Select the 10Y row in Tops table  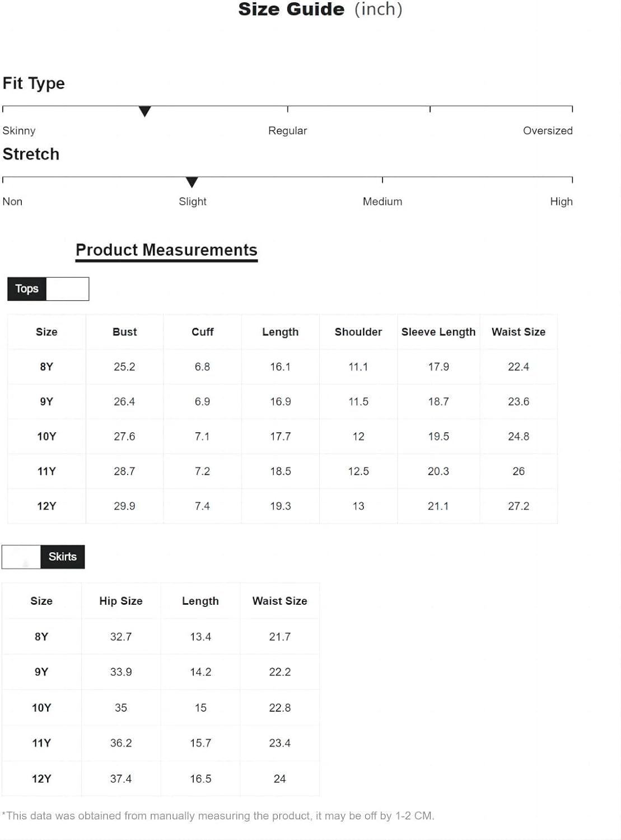click(282, 436)
